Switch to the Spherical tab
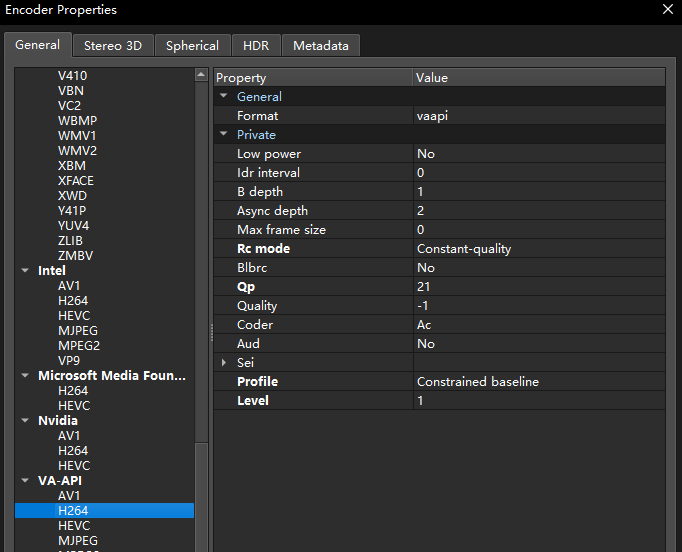The width and height of the screenshot is (682, 552). tap(192, 46)
